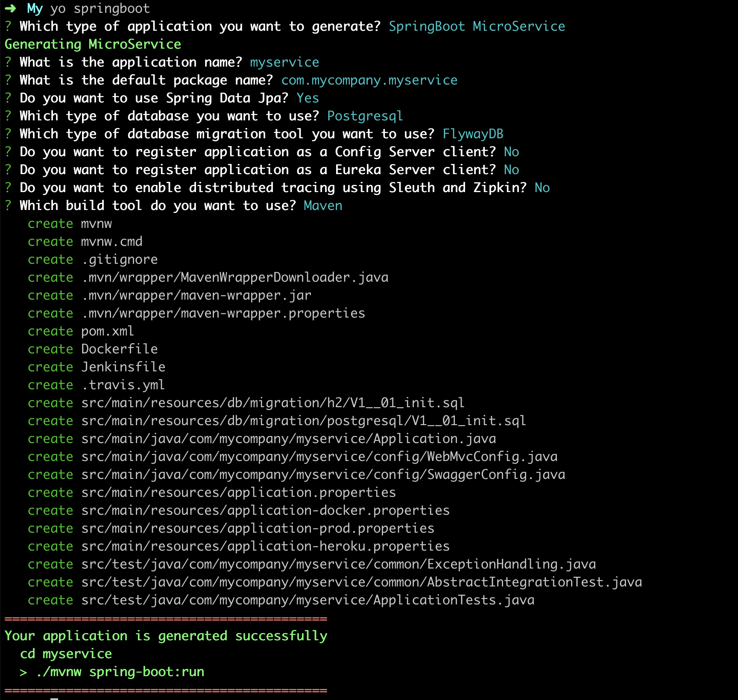Image resolution: width=738 pixels, height=700 pixels.
Task: Click 'No' answer for Eureka Server client
Action: click(x=512, y=170)
